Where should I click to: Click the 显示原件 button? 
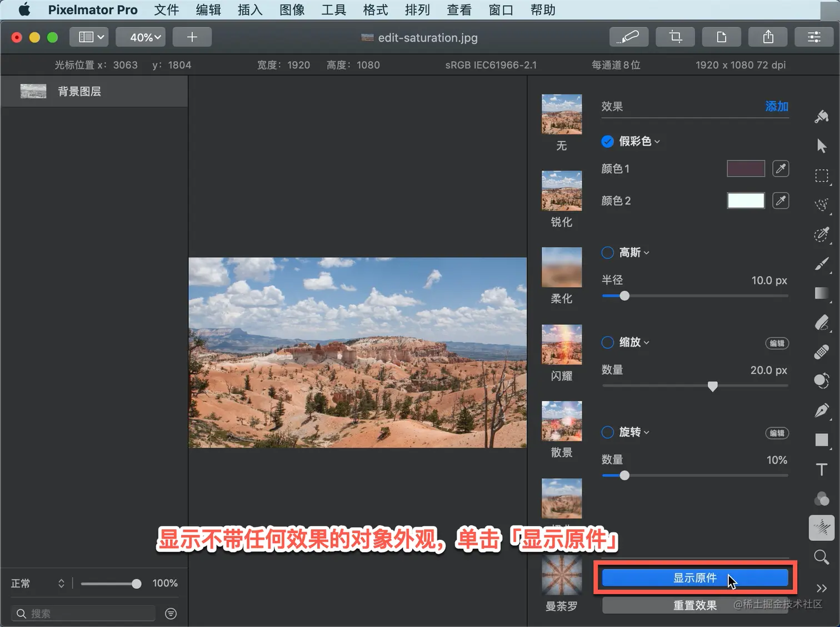(x=695, y=578)
